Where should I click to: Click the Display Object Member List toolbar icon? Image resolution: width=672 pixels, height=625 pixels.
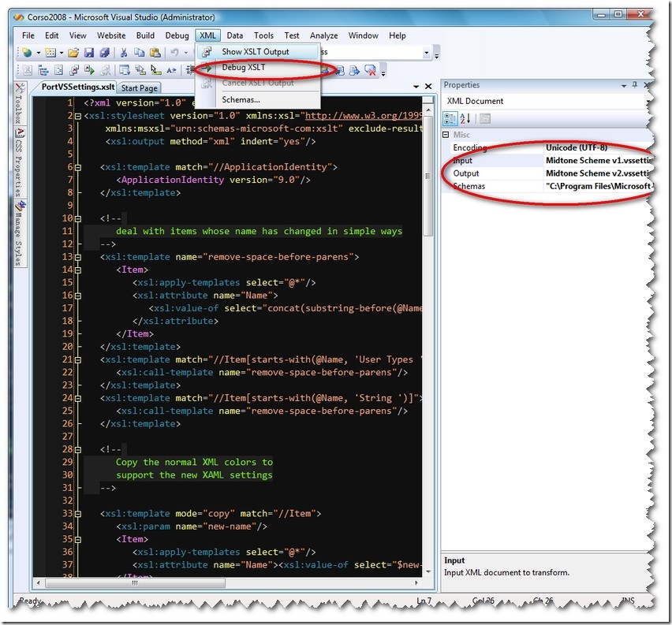(x=125, y=70)
